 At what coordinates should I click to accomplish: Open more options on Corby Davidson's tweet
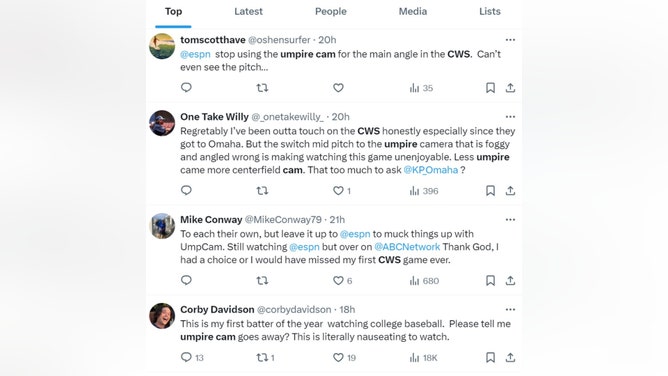(510, 310)
